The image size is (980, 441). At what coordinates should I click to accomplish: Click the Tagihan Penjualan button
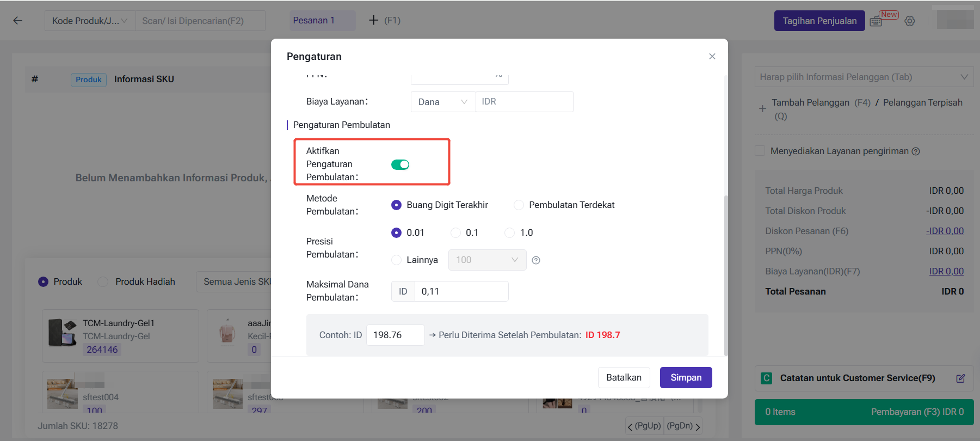819,21
